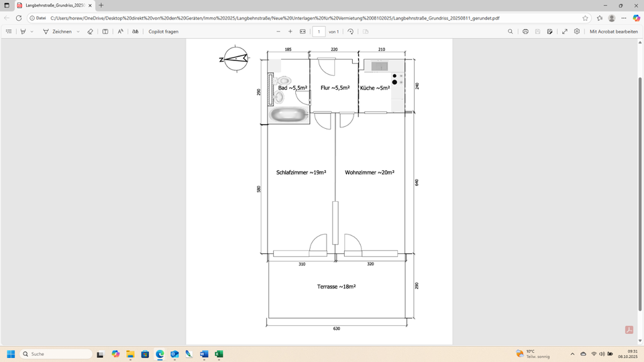The image size is (644, 362).
Task: Open PDF viewer settings gear
Action: pyautogui.click(x=577, y=32)
